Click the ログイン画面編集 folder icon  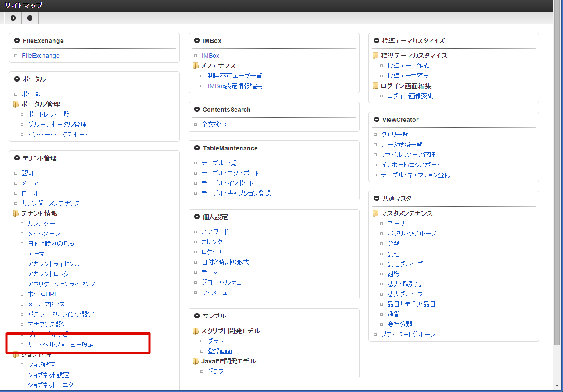(x=376, y=86)
